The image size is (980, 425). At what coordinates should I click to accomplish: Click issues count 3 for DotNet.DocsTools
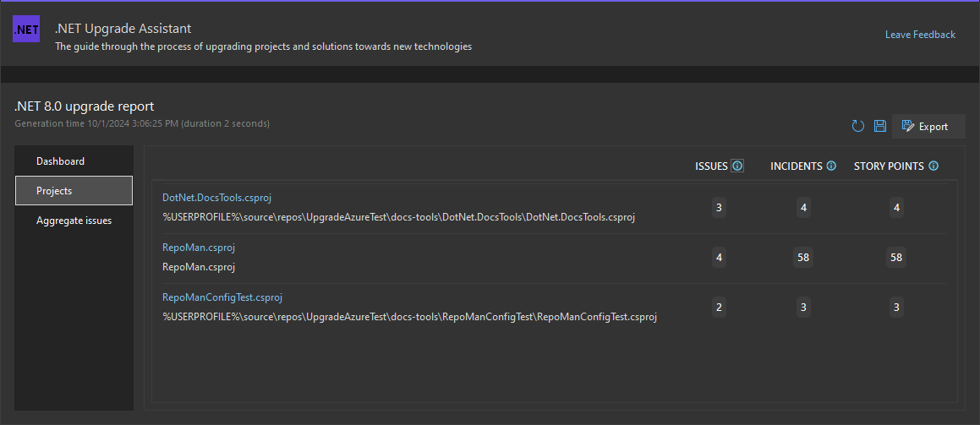pyautogui.click(x=719, y=208)
